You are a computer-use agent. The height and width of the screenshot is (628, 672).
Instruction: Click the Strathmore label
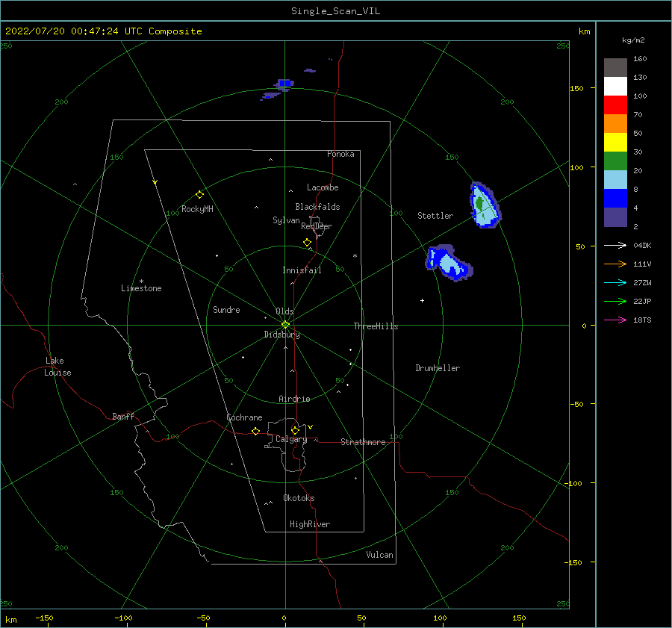click(363, 442)
